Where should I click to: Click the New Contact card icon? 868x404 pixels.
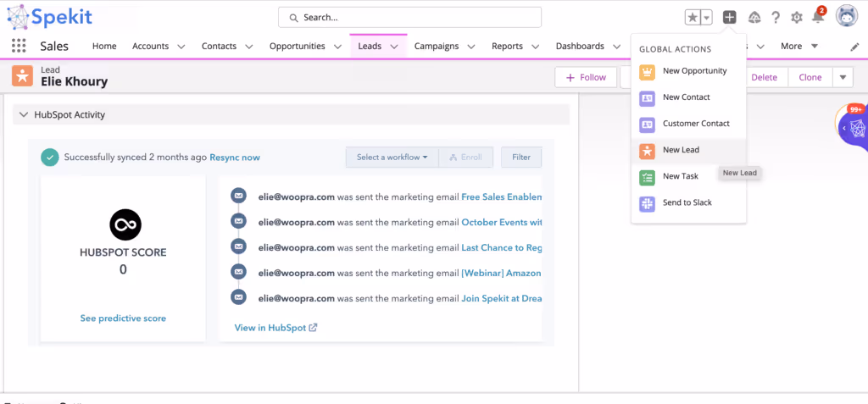click(x=647, y=98)
